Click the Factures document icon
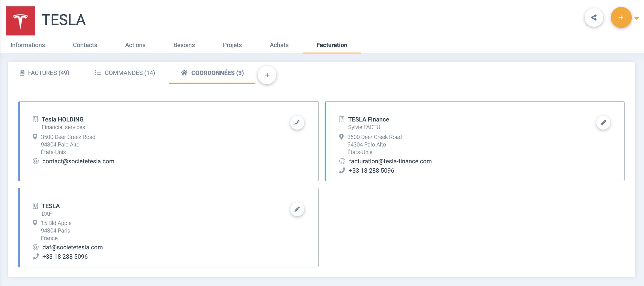Viewport: 644px width, 286px height. pos(22,73)
